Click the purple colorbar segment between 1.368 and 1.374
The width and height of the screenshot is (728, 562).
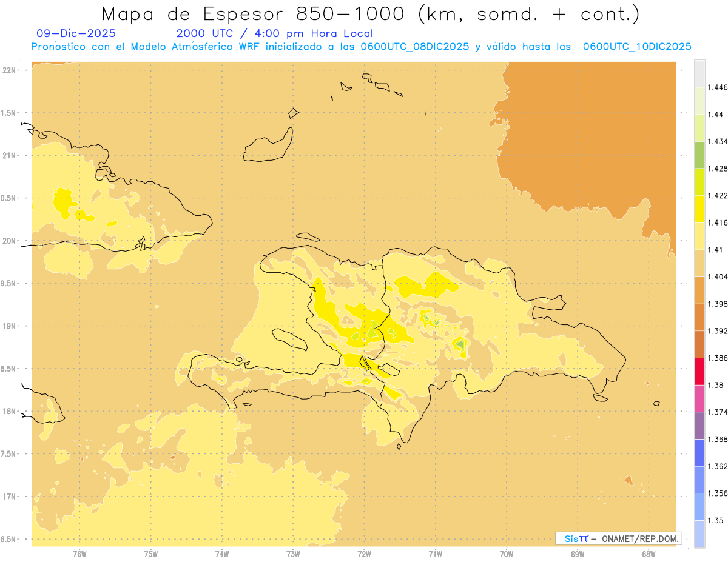[699, 426]
